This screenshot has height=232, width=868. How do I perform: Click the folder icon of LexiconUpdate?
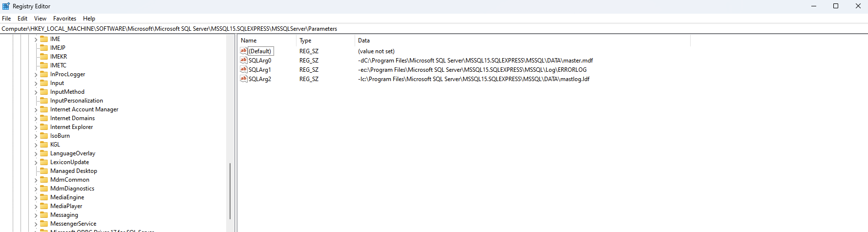(44, 162)
